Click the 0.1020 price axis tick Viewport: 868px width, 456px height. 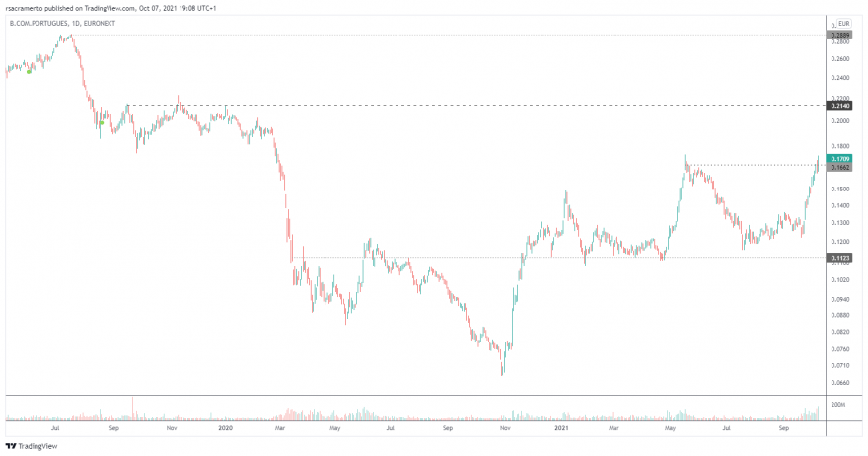coord(839,279)
